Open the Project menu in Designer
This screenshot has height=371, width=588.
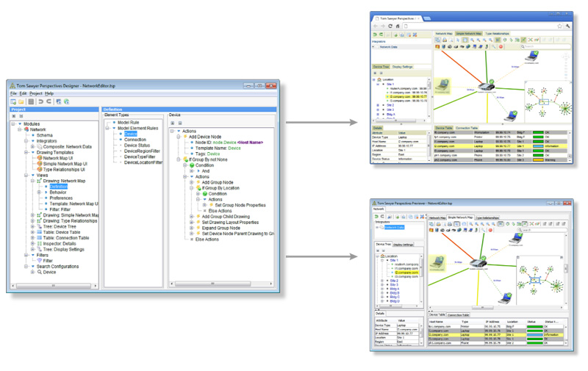tap(36, 93)
